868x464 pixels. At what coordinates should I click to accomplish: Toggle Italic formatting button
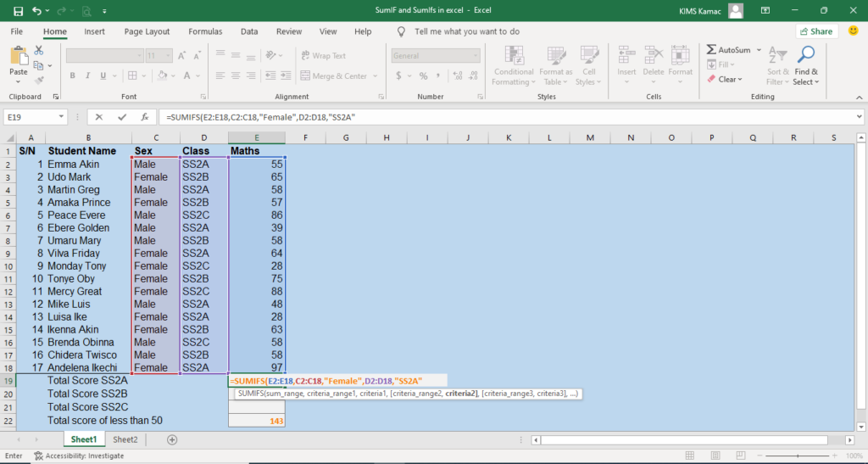point(87,75)
